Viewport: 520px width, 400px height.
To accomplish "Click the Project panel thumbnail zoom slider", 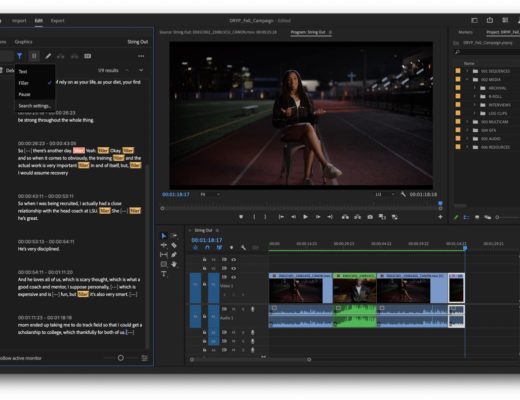I will tap(507, 217).
